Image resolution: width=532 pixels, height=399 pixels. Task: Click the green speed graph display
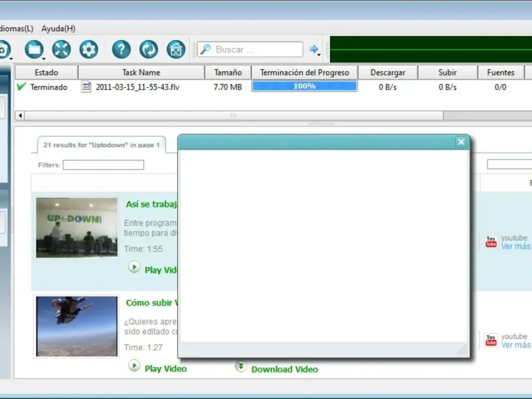tap(431, 49)
